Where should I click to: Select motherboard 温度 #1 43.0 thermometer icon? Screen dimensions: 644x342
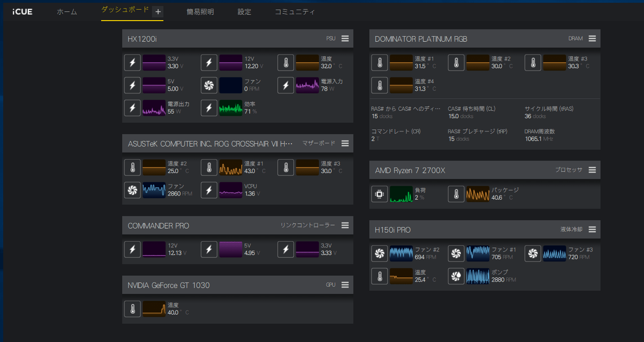pyautogui.click(x=209, y=168)
